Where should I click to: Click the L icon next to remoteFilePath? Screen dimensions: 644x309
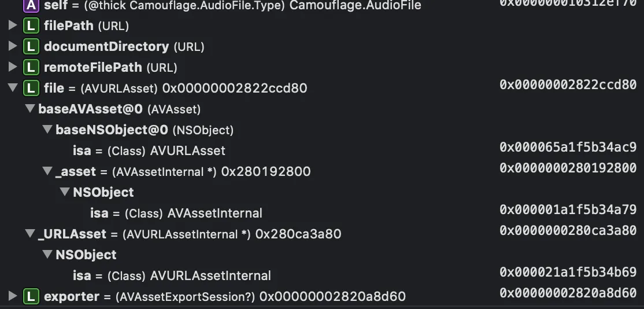[31, 68]
